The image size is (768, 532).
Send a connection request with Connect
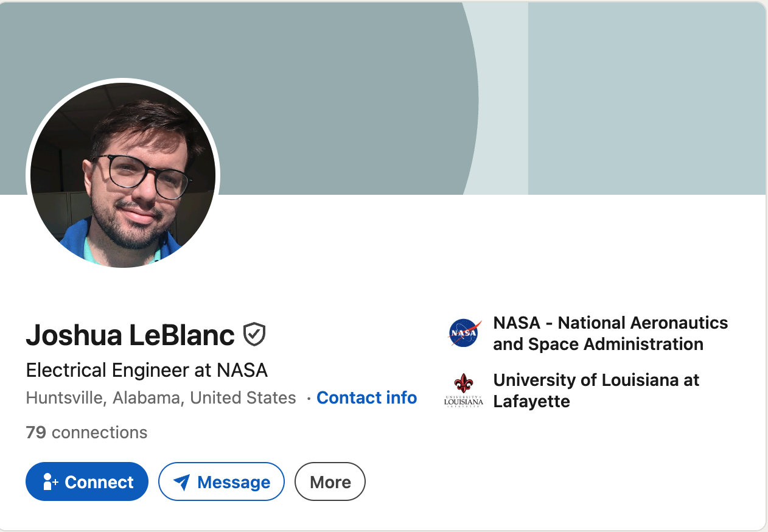click(87, 481)
